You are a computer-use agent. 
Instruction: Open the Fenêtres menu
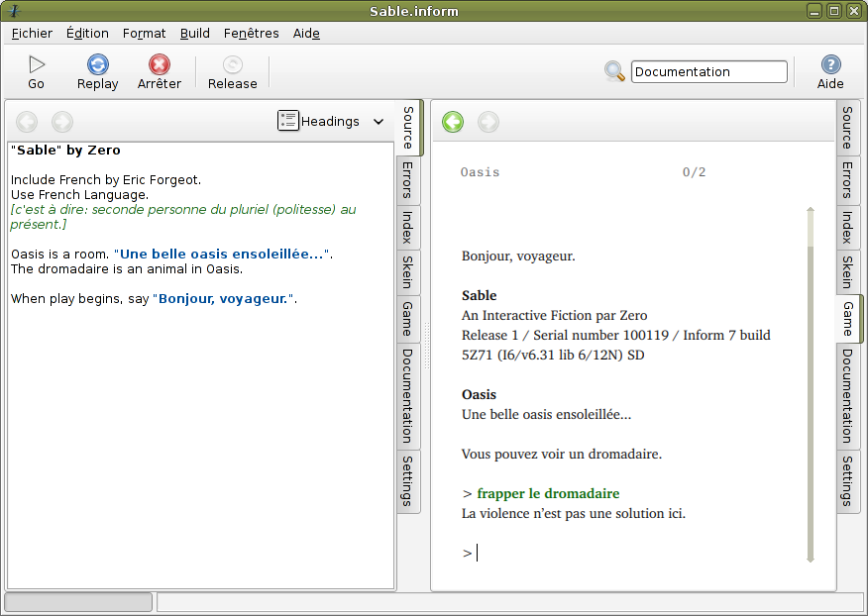251,33
